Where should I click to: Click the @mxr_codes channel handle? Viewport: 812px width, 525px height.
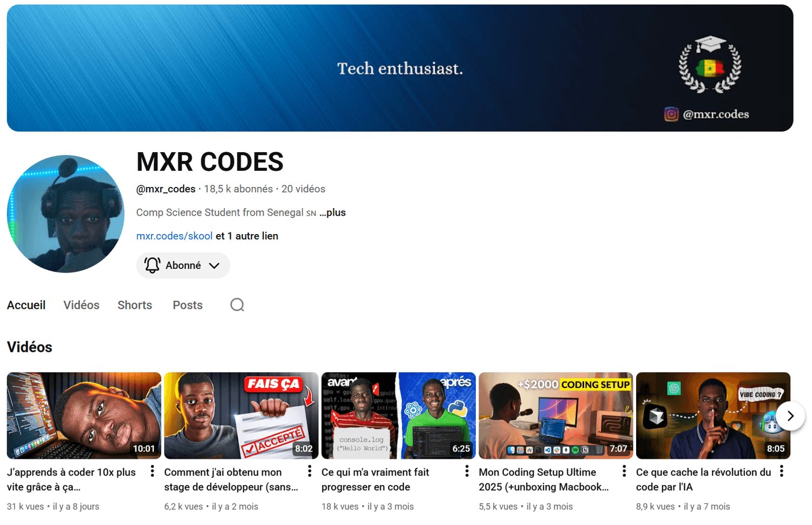[166, 189]
